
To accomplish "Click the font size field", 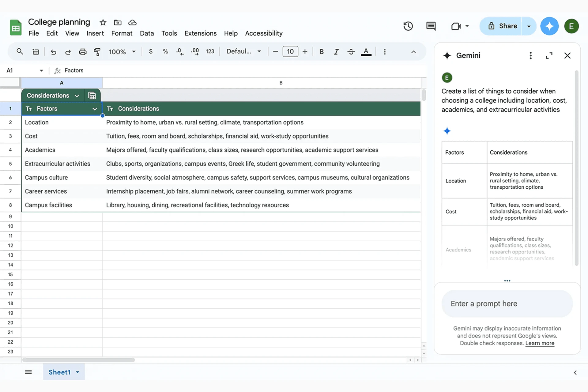I will [x=290, y=51].
